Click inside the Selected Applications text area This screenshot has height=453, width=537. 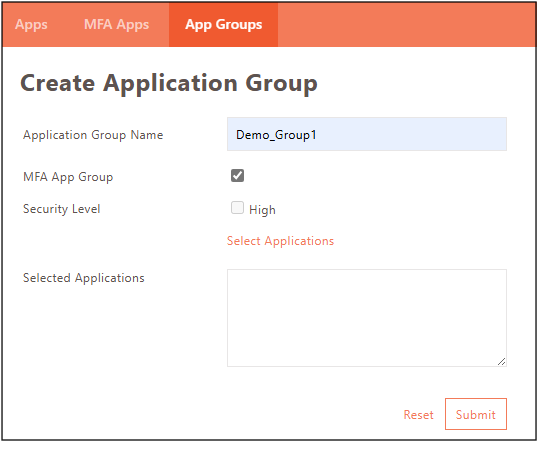point(367,318)
